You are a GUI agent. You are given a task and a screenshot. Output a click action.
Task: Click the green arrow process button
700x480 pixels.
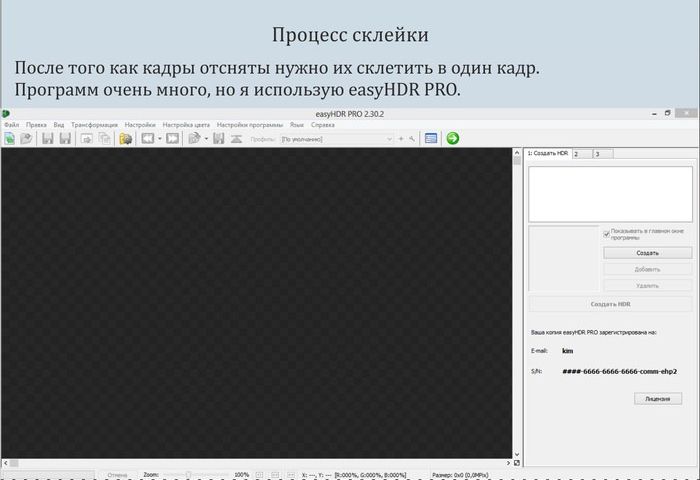[453, 139]
